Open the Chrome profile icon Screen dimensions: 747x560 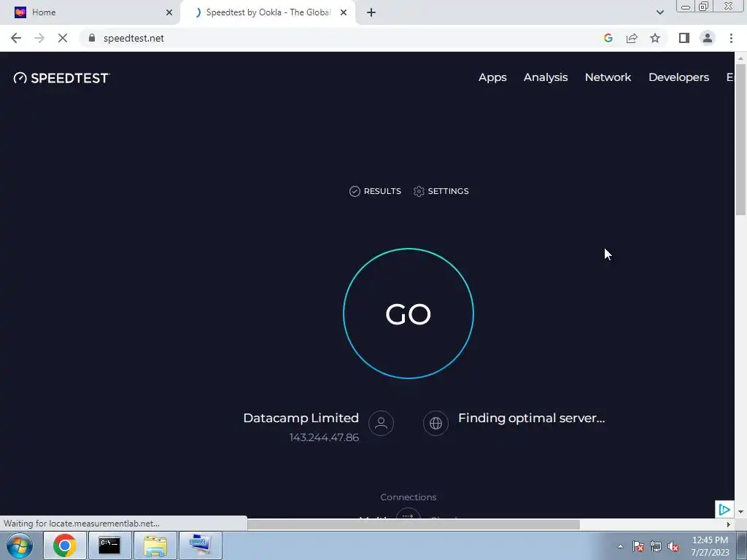708,38
